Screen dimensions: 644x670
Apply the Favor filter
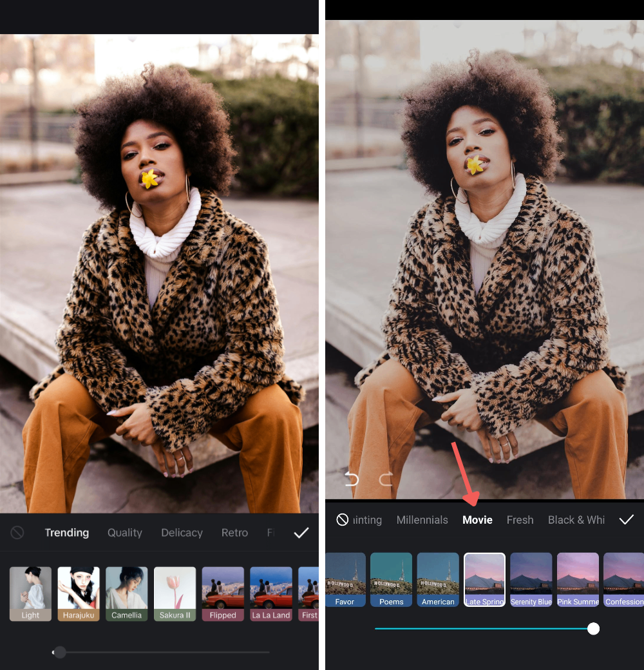[345, 579]
